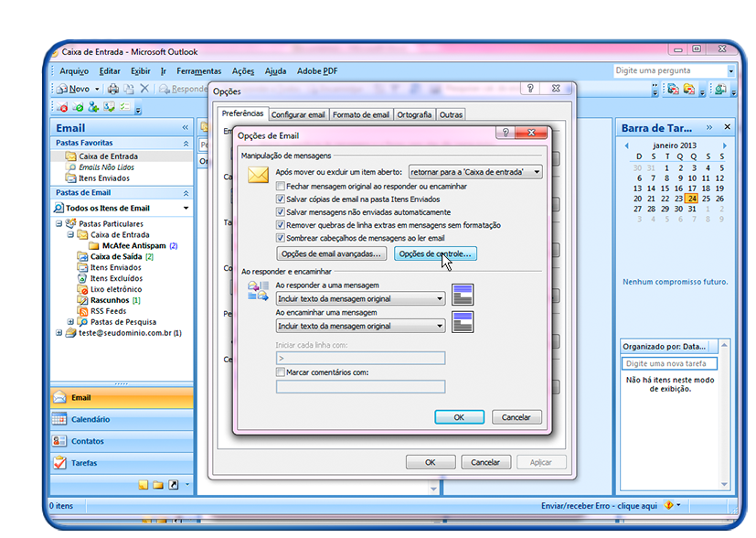Switch to the Ortografia tab
Viewport: 756px width, 538px height.
[414, 115]
